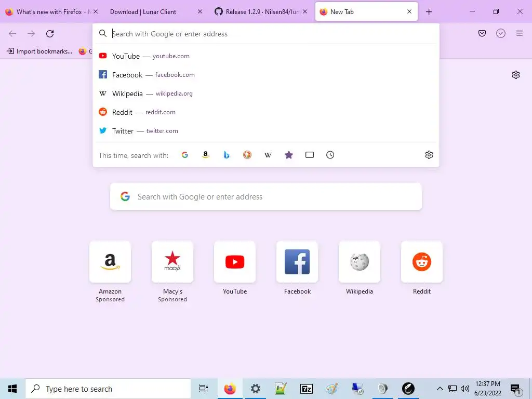532x399 pixels.
Task: Choose Twitter suggestion twitter.com
Action: (266, 130)
